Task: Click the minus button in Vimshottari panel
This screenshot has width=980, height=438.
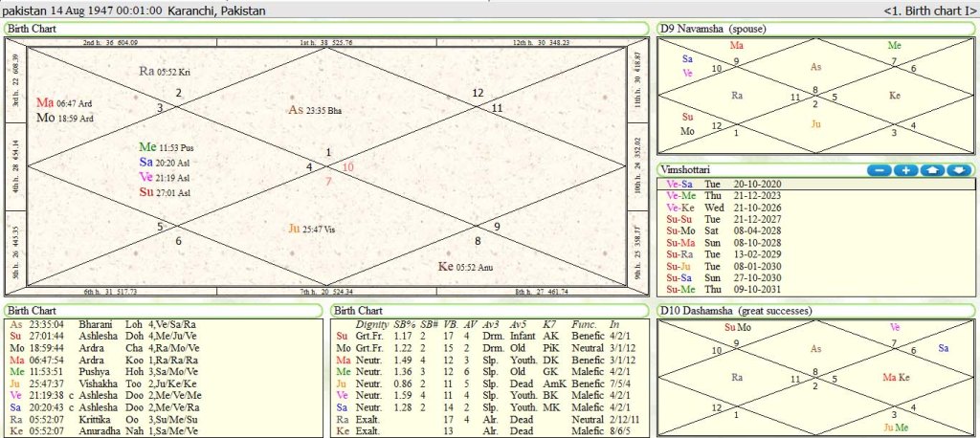Action: (879, 170)
